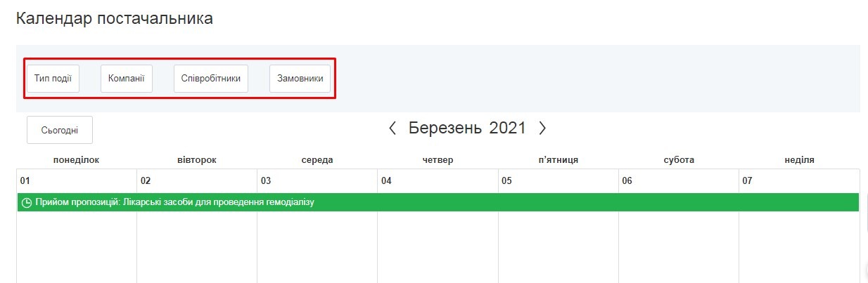
Task: Click the неділя column header
Action: 799,160
